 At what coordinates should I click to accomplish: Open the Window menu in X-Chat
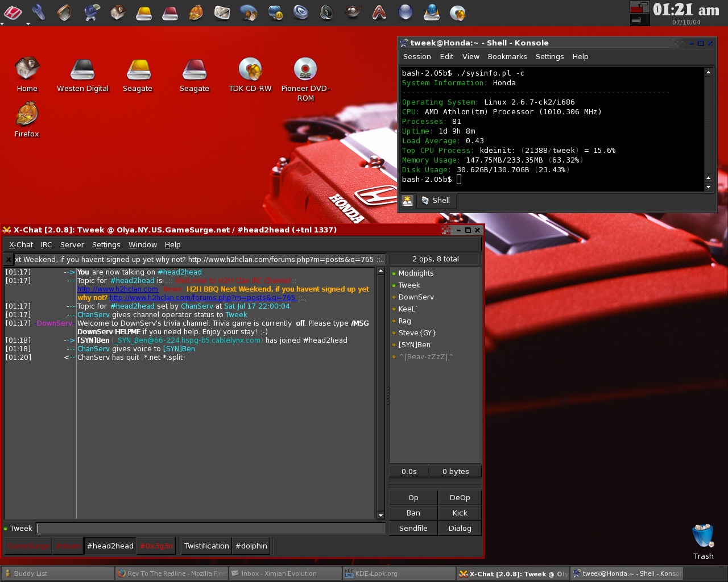coord(142,245)
